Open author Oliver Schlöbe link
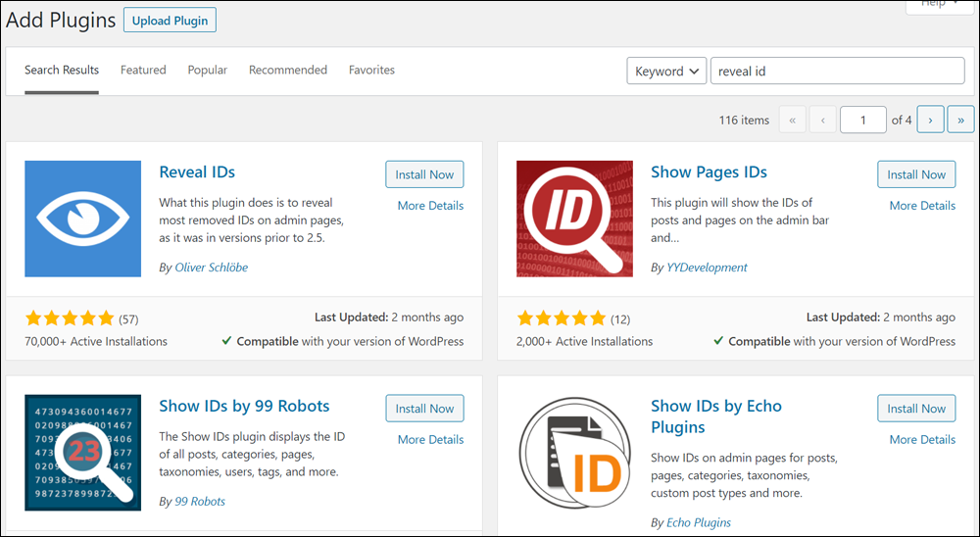Viewport: 980px width, 537px height. pos(212,268)
